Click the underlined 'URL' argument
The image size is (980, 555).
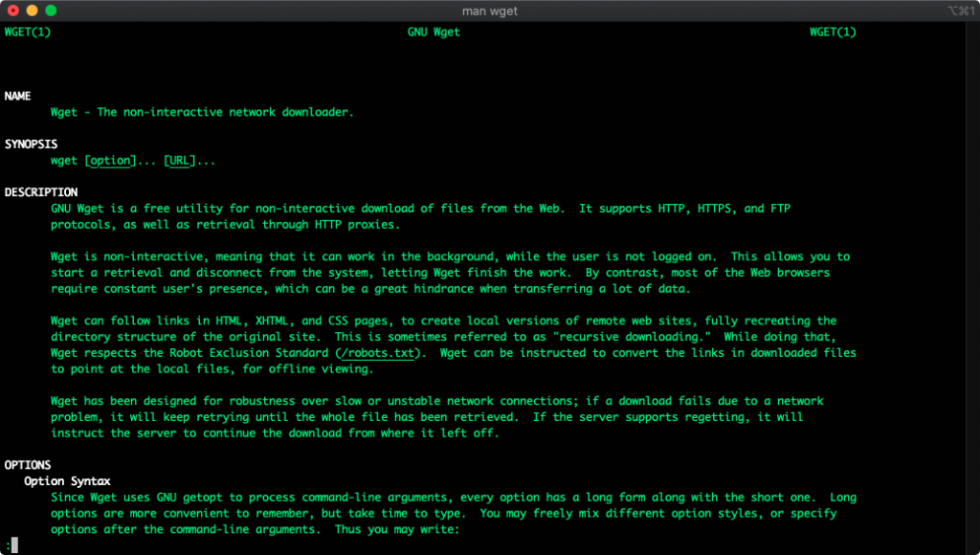pos(179,161)
